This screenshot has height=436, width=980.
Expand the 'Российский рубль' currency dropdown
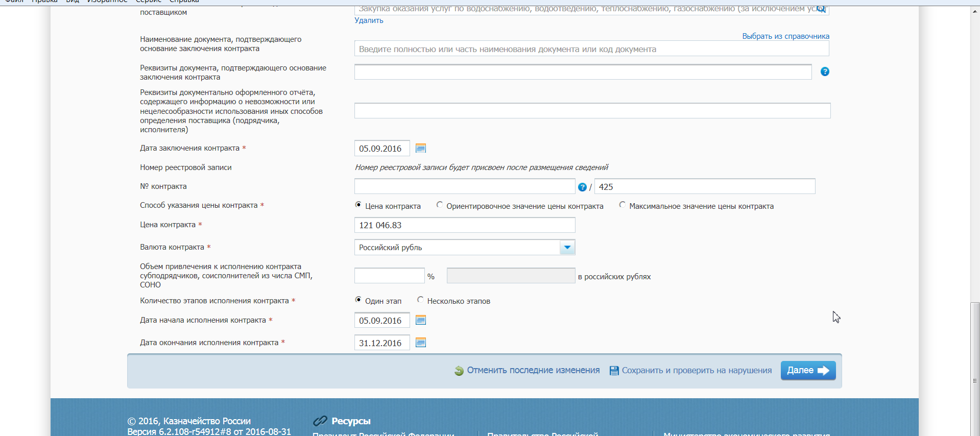(567, 248)
